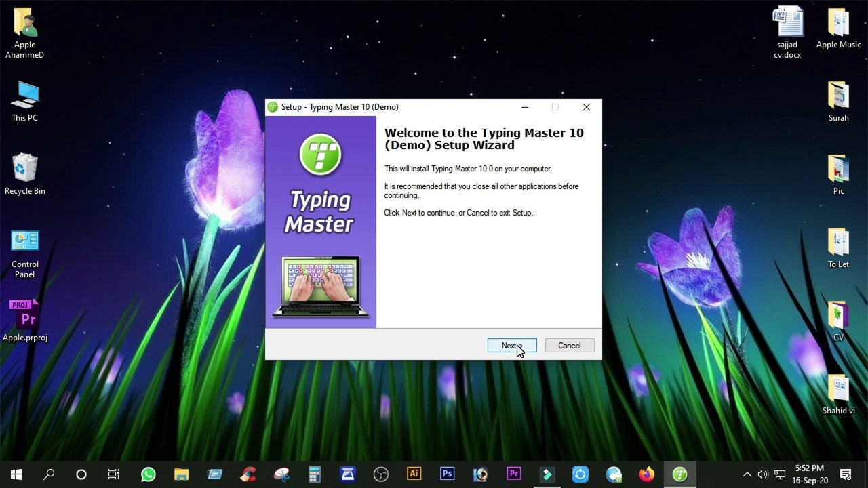Screen dimensions: 868x488
Task: Cancel the Typing Master setup
Action: [570, 346]
